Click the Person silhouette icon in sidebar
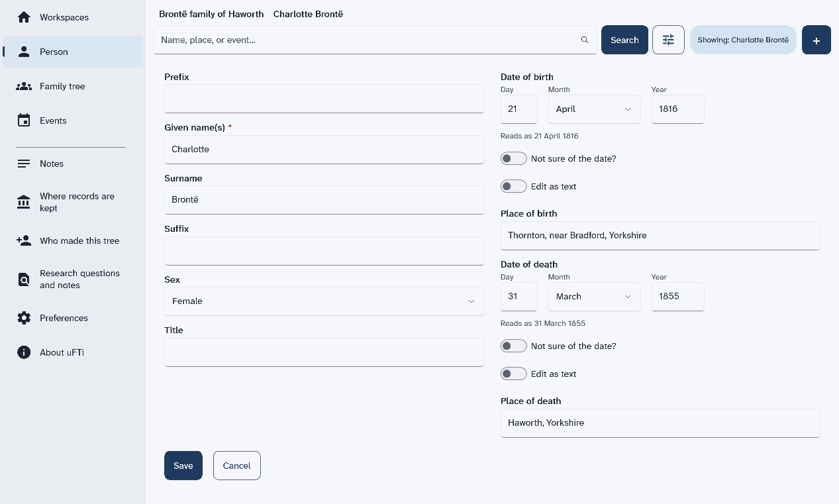The image size is (839, 504). point(24,52)
